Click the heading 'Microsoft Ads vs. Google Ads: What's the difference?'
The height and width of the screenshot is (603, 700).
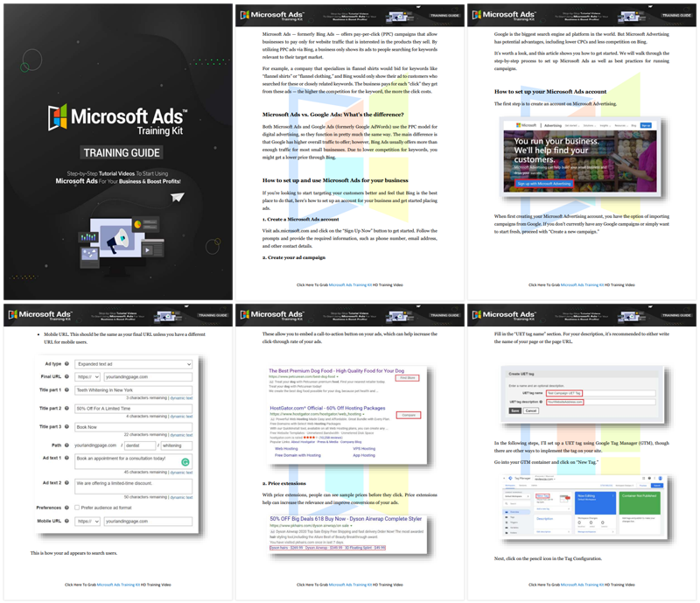click(333, 115)
